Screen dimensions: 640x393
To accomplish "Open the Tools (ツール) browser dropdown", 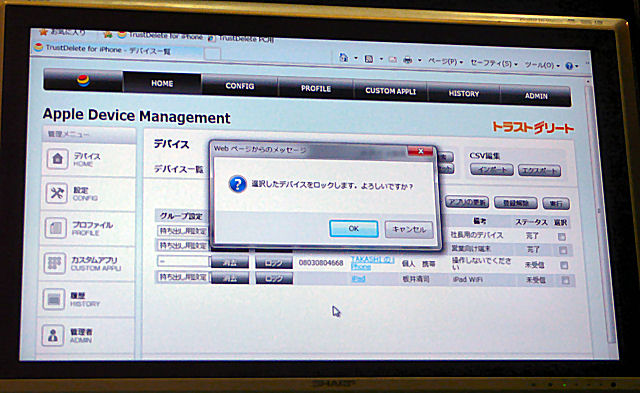I will pyautogui.click(x=542, y=65).
